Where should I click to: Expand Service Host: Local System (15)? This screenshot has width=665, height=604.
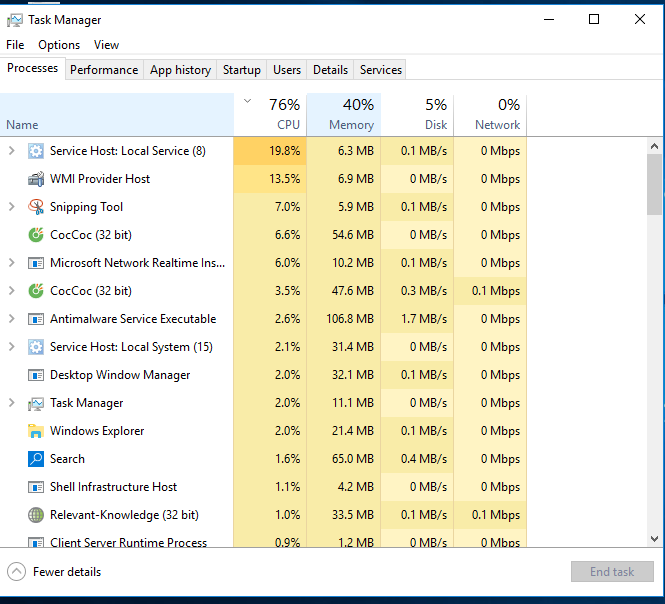(x=12, y=347)
